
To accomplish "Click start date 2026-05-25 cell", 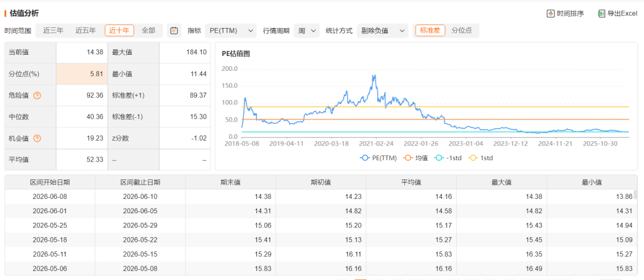I will (49, 225).
